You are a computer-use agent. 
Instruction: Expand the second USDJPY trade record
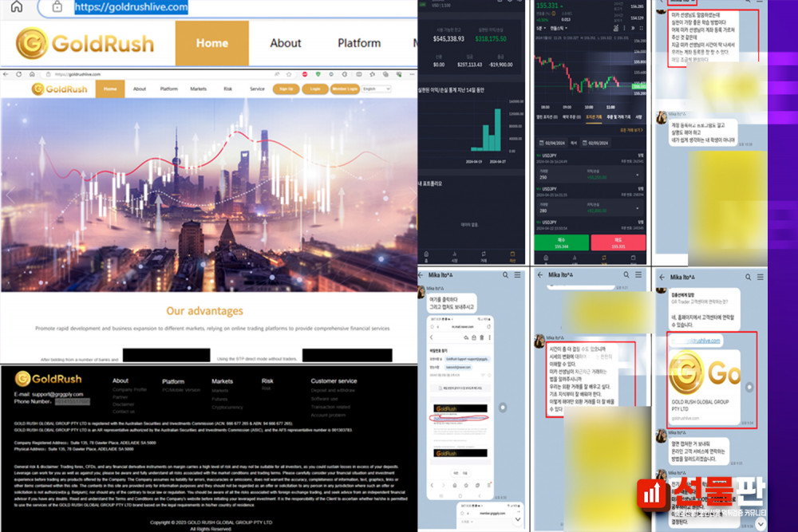click(x=638, y=207)
